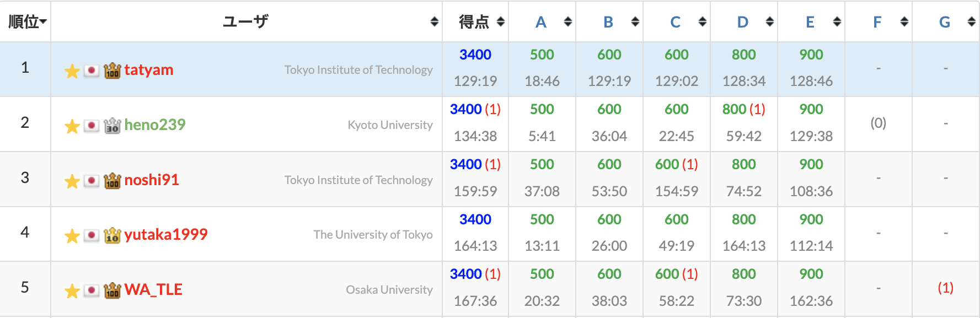Click the gold star beside heno239
980x318 pixels.
click(72, 126)
